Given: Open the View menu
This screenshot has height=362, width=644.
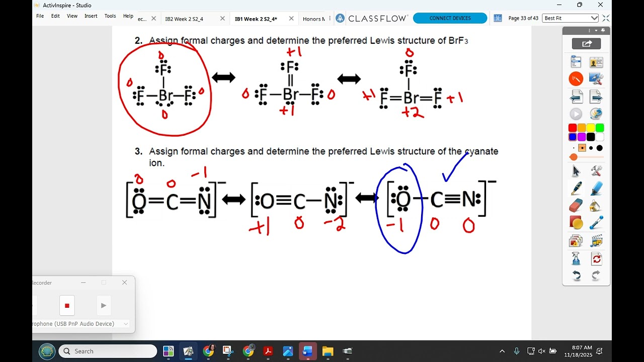Looking at the screenshot, I should (72, 16).
